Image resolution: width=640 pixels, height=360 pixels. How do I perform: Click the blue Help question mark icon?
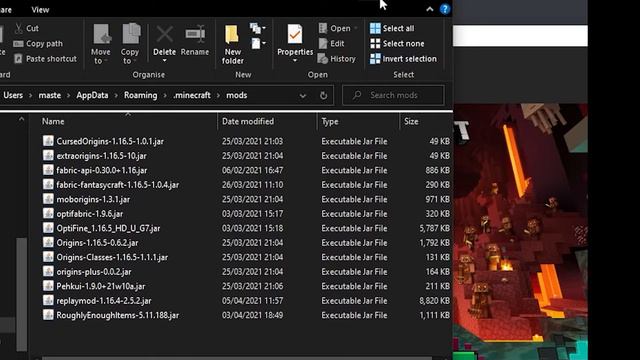pos(445,9)
